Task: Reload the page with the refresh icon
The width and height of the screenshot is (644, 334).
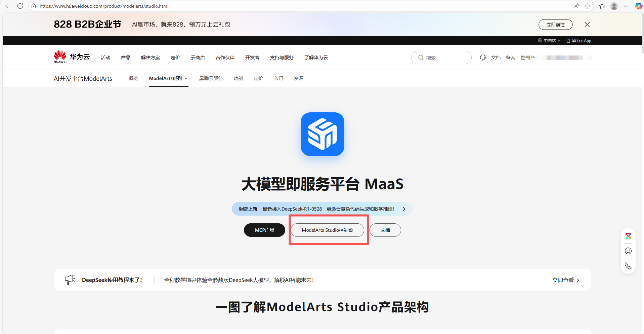Action: [20, 6]
